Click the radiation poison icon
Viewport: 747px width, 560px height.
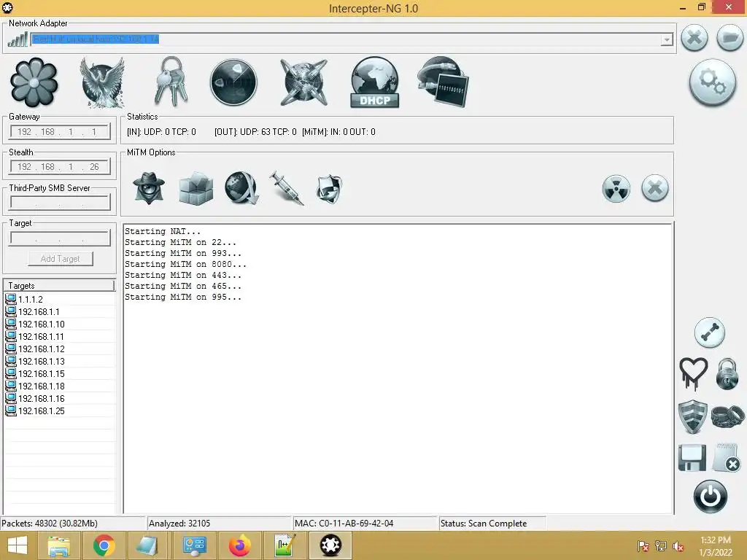point(616,189)
